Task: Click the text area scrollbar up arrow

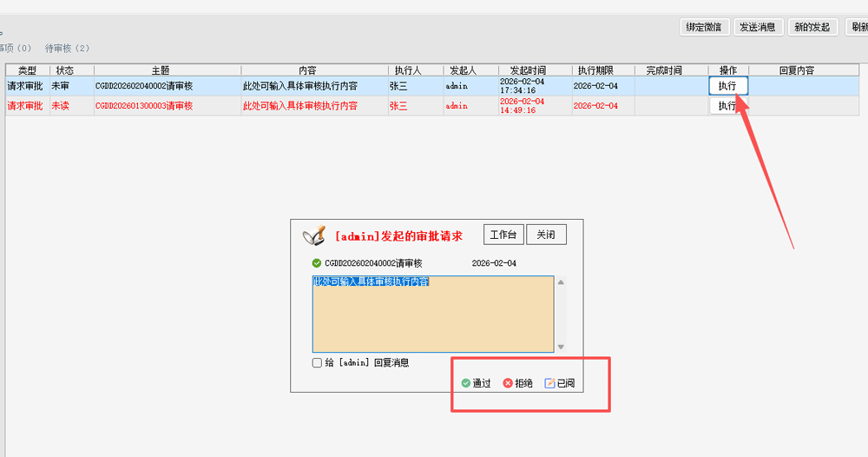Action: (561, 282)
